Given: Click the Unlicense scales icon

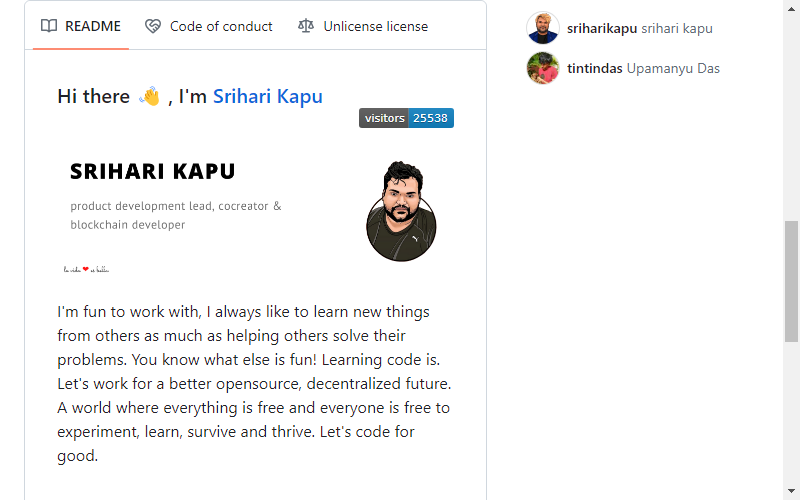Looking at the screenshot, I should pos(306,26).
